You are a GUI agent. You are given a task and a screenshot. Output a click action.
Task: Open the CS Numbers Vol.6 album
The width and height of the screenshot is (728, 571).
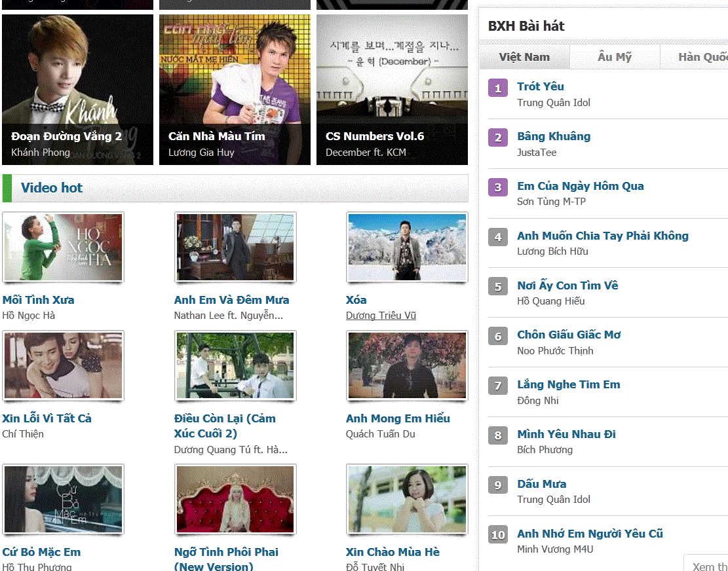click(x=392, y=90)
